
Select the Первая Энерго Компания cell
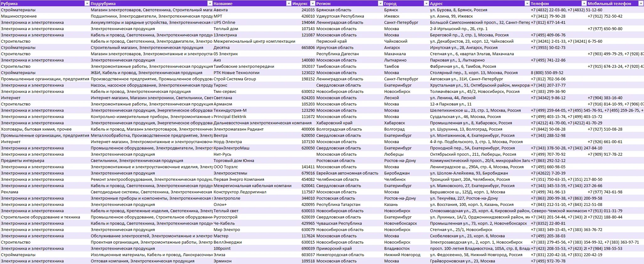252,179
